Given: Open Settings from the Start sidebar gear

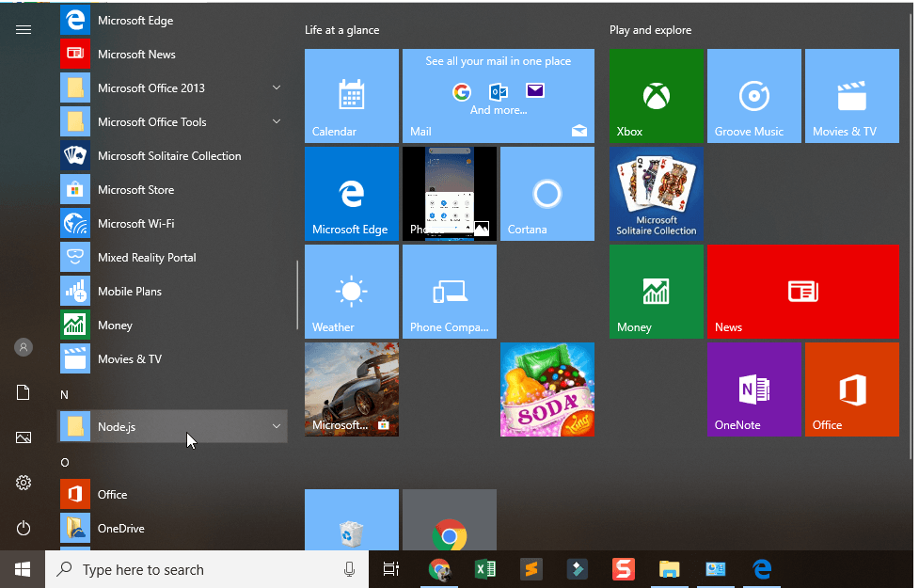Looking at the screenshot, I should [x=24, y=483].
